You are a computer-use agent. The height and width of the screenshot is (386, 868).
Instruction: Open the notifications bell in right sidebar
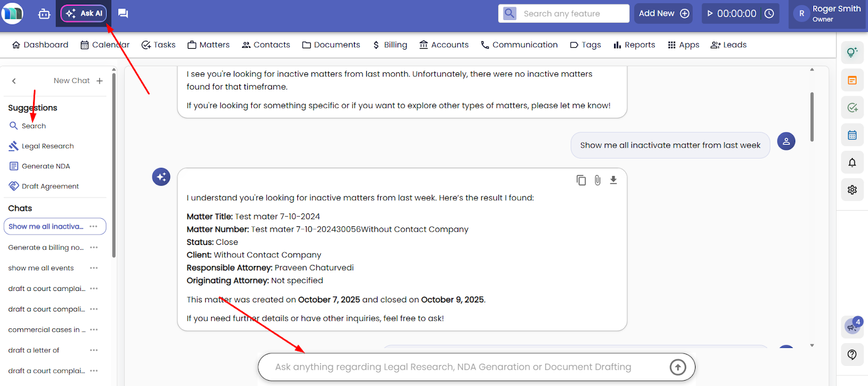[x=852, y=162]
